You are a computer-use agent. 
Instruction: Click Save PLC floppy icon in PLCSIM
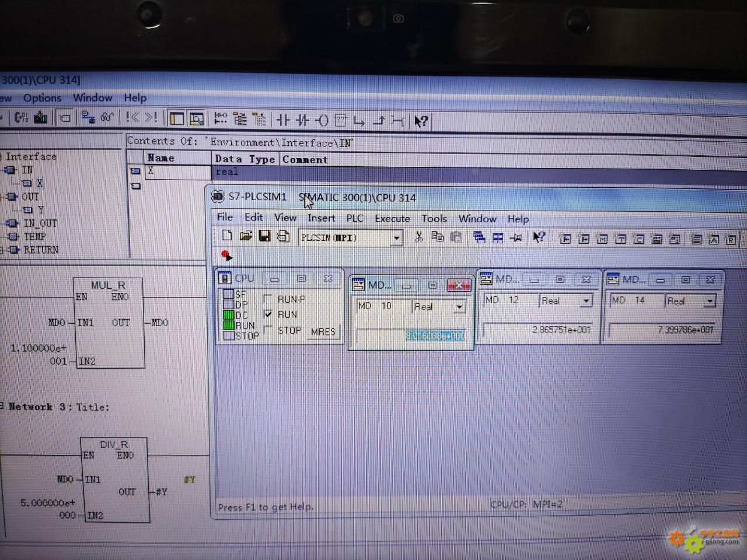264,236
